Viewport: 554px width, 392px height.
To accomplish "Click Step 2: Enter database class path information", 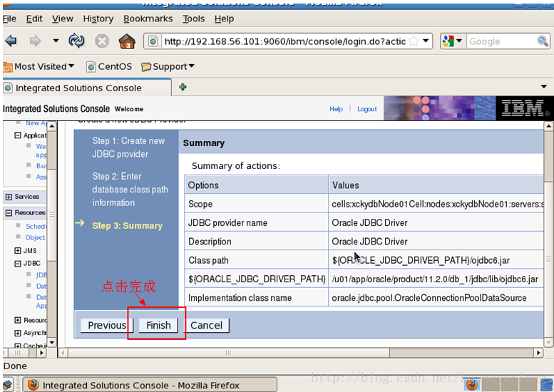I will pos(130,190).
